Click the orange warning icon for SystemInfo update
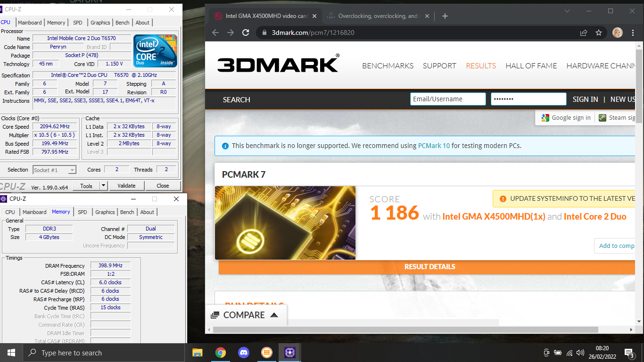The image size is (644, 362). (x=503, y=199)
